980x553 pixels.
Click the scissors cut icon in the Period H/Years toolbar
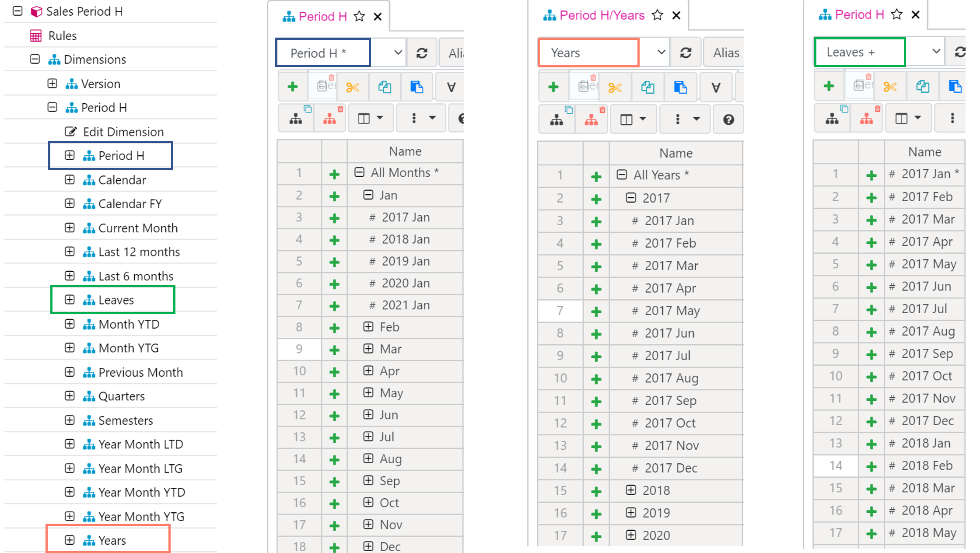[x=615, y=87]
